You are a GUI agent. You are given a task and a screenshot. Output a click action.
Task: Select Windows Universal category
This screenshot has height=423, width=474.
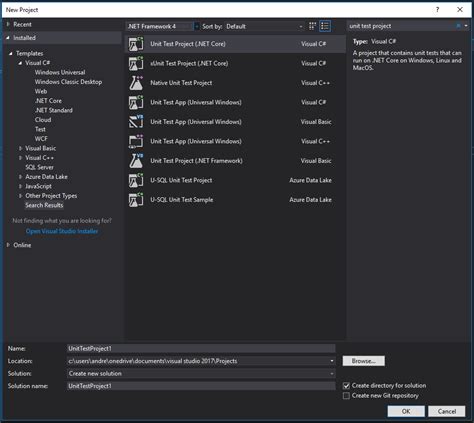tap(60, 72)
